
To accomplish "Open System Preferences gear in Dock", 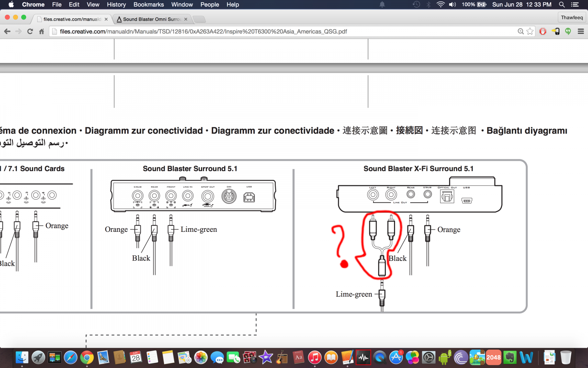I will click(429, 357).
